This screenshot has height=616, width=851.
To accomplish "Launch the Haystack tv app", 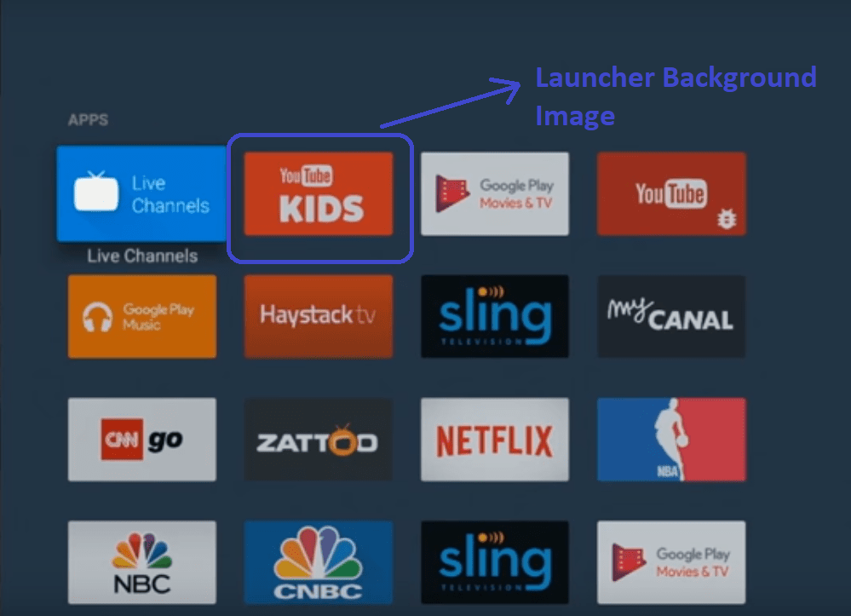I will pyautogui.click(x=319, y=316).
